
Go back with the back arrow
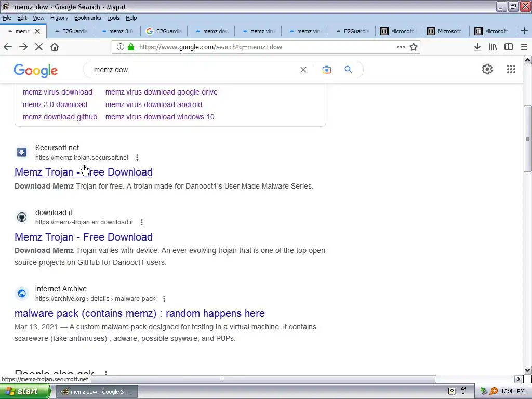pyautogui.click(x=8, y=47)
